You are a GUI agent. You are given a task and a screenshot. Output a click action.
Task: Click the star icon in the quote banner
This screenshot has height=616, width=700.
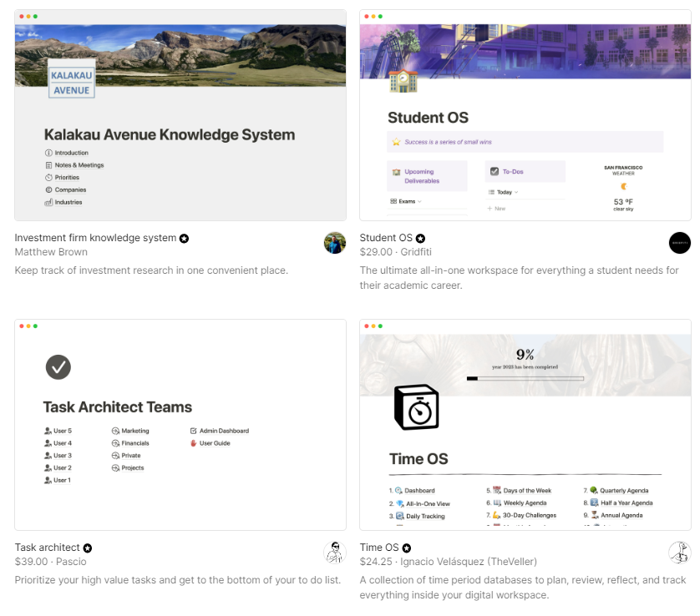(396, 142)
